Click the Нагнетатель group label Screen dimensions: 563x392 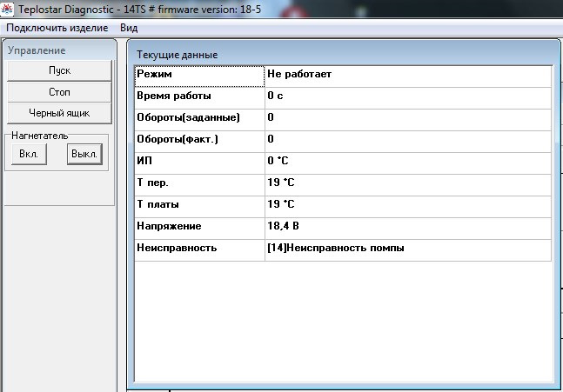pyautogui.click(x=39, y=136)
